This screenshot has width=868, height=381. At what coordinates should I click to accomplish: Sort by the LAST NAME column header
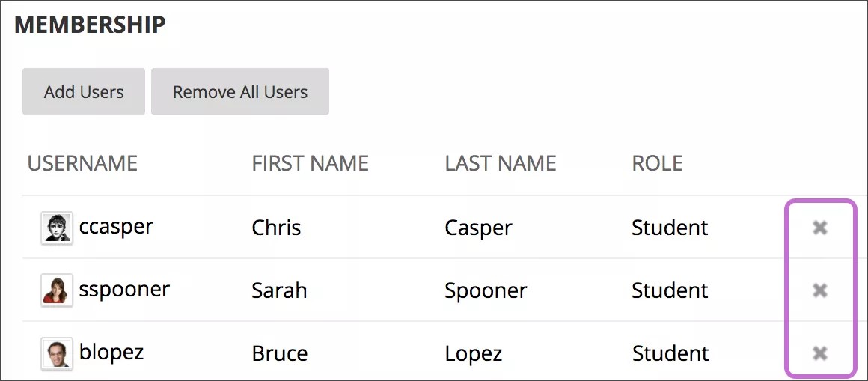[x=500, y=163]
